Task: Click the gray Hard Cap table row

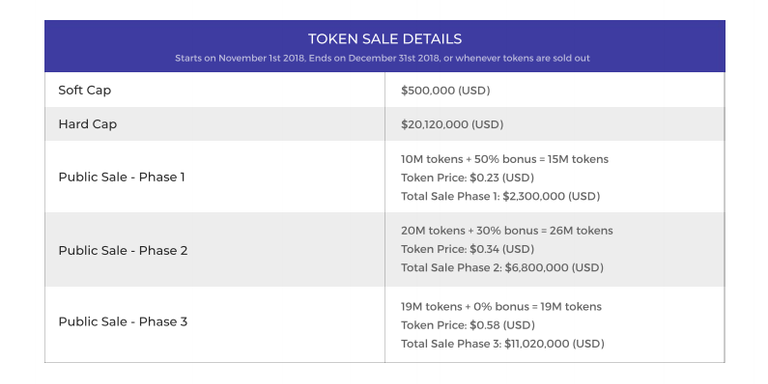Action: (x=384, y=124)
